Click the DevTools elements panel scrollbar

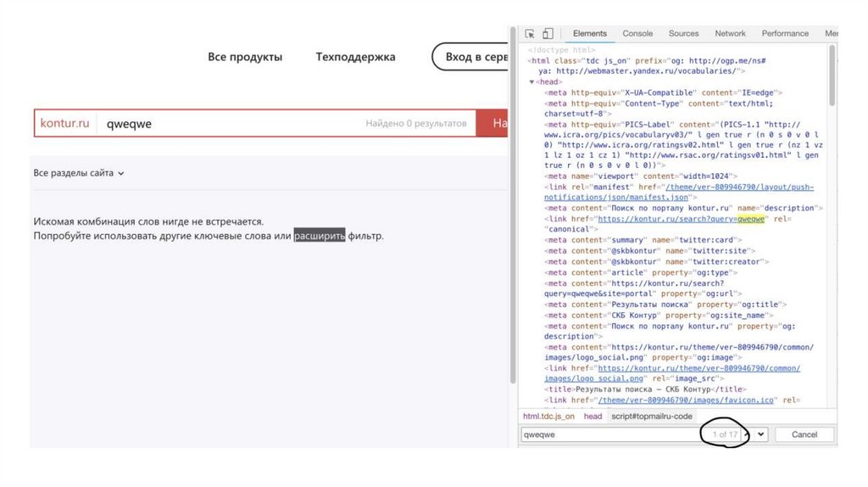pos(832,76)
